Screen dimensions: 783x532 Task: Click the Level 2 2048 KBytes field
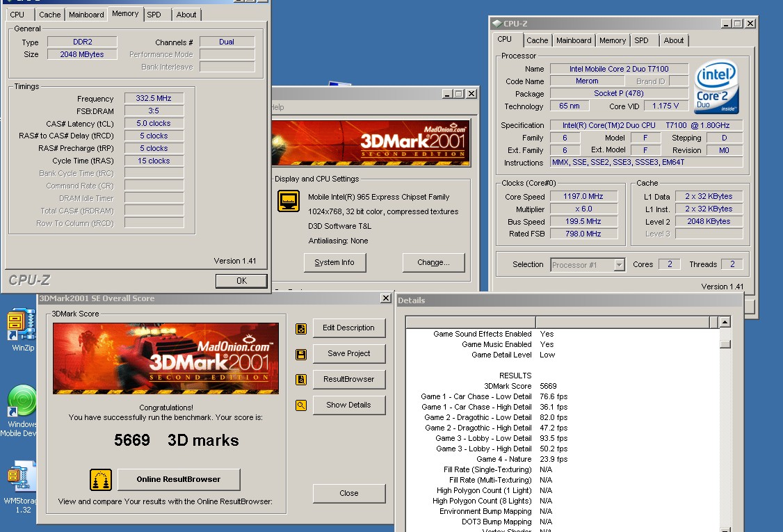[709, 221]
